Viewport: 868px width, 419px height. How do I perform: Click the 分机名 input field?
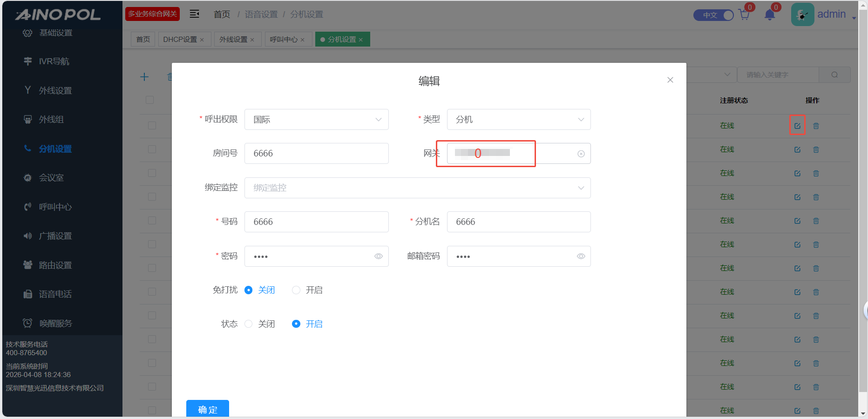[x=518, y=222]
